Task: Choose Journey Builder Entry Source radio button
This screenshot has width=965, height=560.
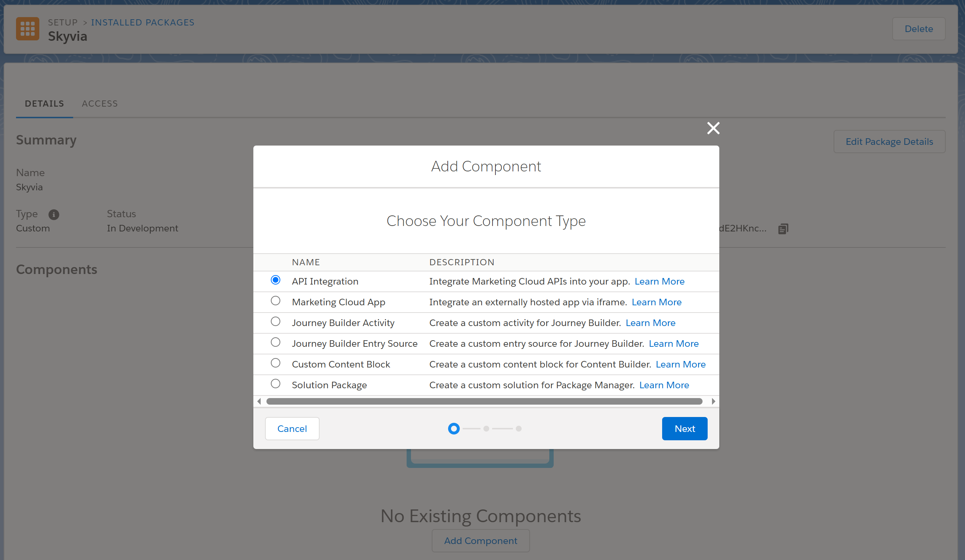Action: 275,342
